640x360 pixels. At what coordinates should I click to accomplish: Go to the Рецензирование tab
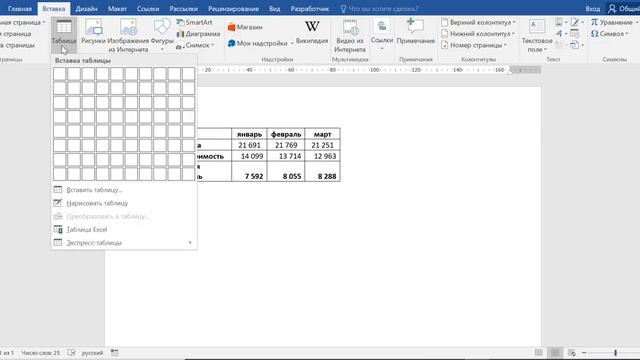tap(233, 9)
